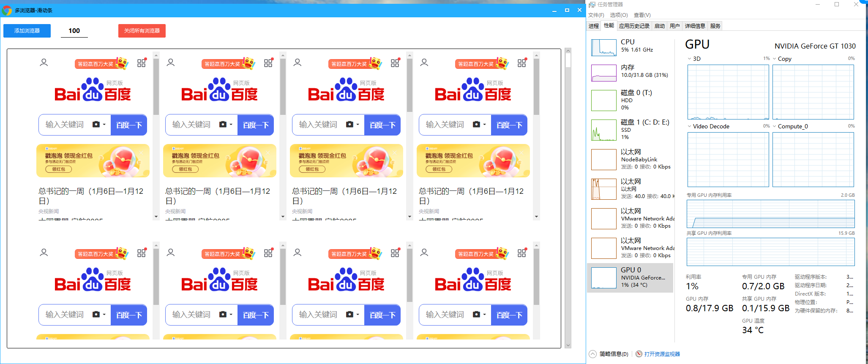Click the user profile icon in the third top-row Baidu pane
Viewport: 868px width, 364px height.
tap(298, 62)
